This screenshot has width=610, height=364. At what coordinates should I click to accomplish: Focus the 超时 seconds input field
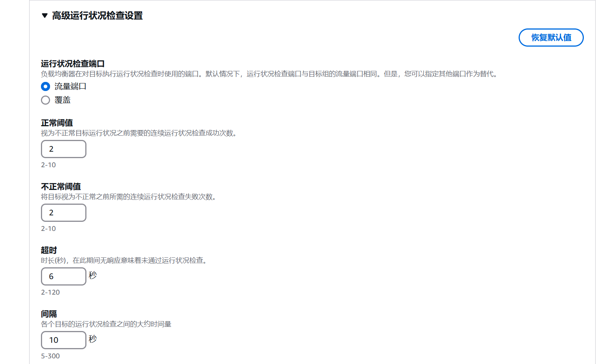click(x=64, y=276)
